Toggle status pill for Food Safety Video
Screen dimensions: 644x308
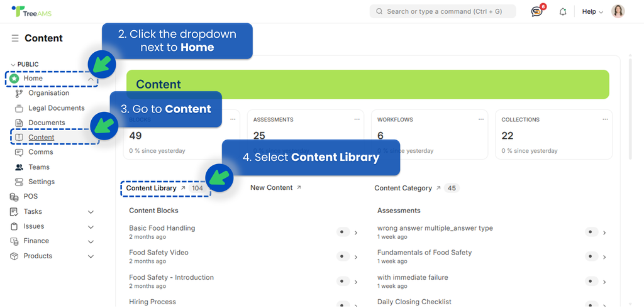pos(343,256)
